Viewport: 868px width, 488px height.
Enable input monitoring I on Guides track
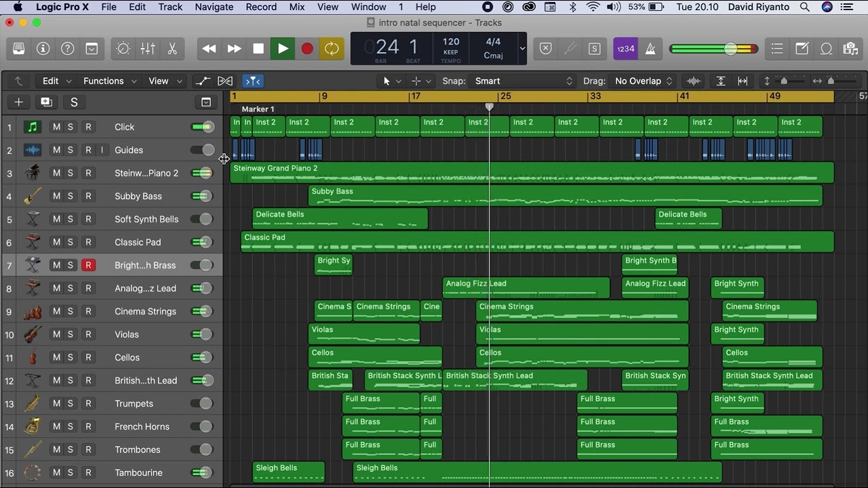[x=102, y=150]
